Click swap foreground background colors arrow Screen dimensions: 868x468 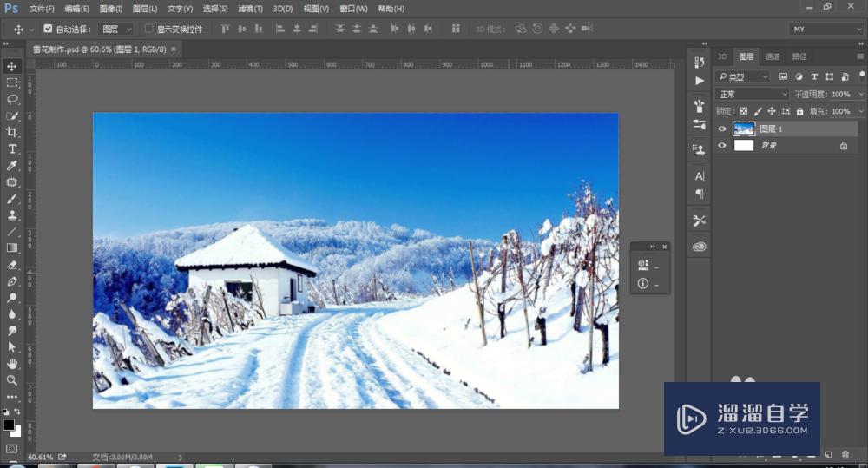17,412
